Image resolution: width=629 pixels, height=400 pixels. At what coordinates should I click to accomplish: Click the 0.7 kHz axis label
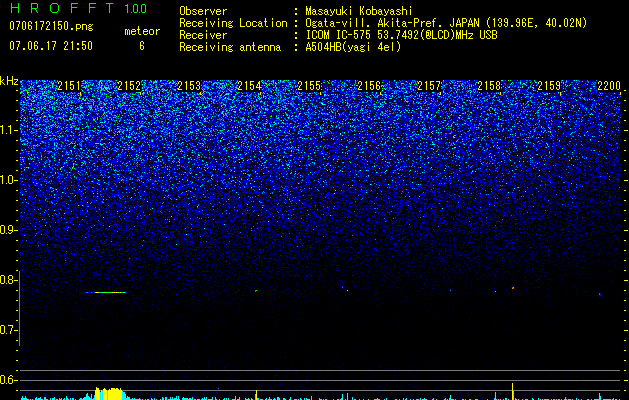[x=8, y=330]
